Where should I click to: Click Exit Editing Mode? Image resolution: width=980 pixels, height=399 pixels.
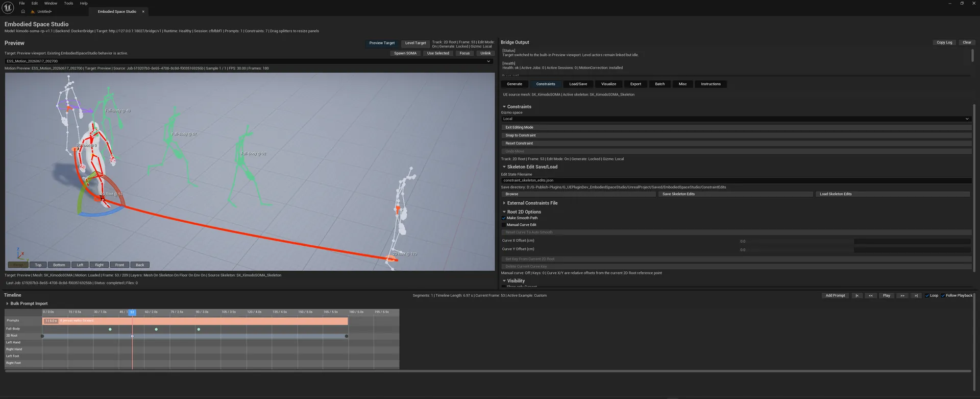736,127
